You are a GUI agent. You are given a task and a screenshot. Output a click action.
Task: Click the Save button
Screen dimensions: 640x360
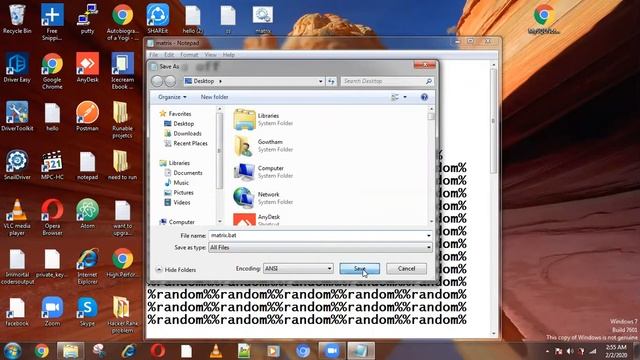coord(360,269)
